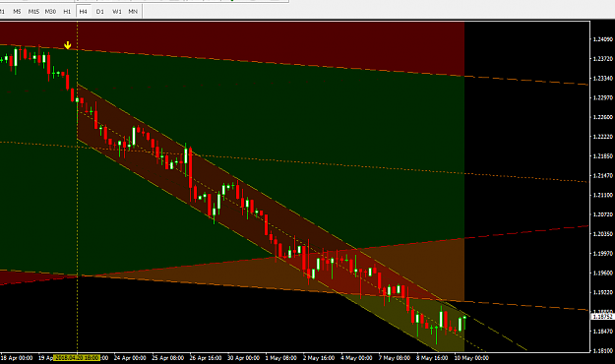Switch chart to D1 daily timeframe
The width and height of the screenshot is (615, 364).
[x=100, y=12]
